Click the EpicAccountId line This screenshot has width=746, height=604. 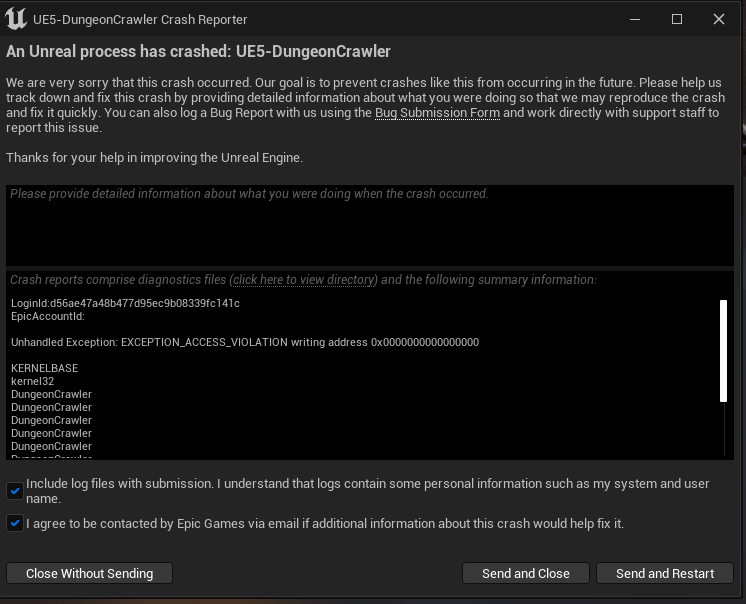pyautogui.click(x=48, y=316)
